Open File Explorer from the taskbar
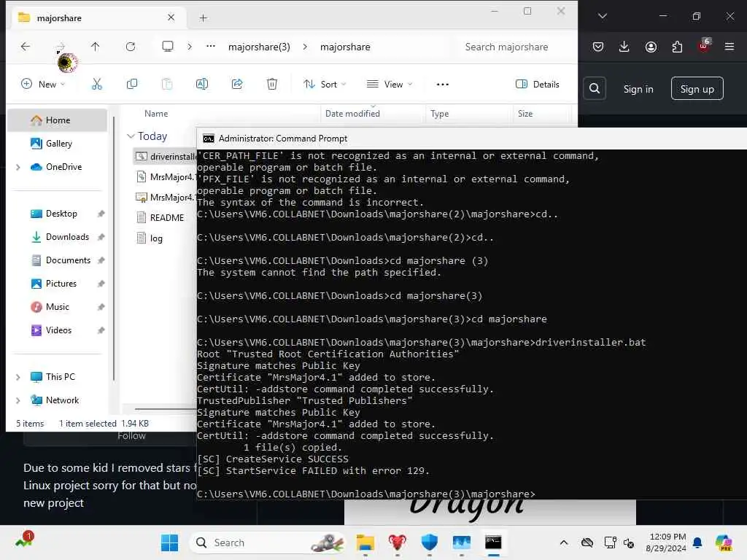Image resolution: width=747 pixels, height=560 pixels. click(365, 542)
